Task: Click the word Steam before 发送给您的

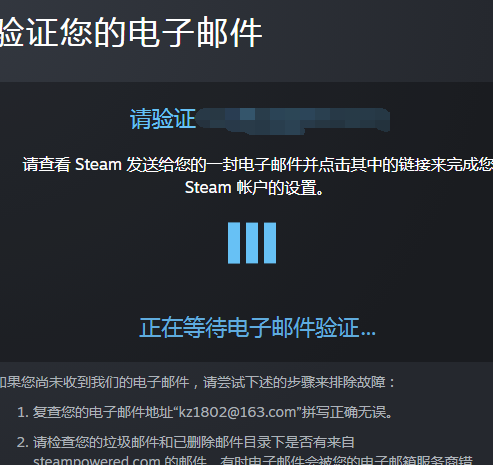Action: [98, 164]
